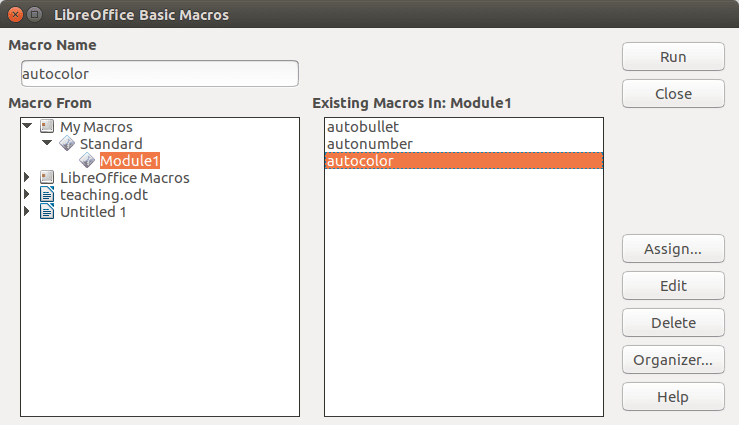
Task: Click the LibreOffice Macros container icon
Action: click(x=47, y=178)
